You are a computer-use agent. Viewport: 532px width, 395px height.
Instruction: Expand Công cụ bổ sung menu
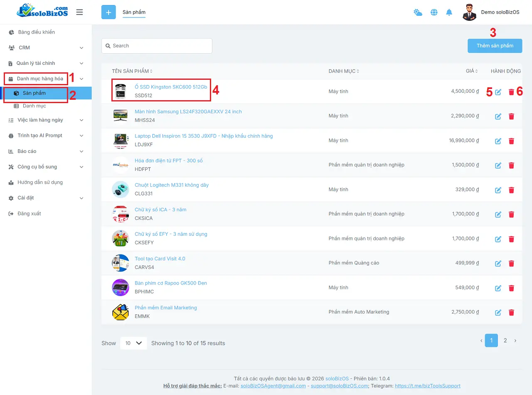click(46, 167)
